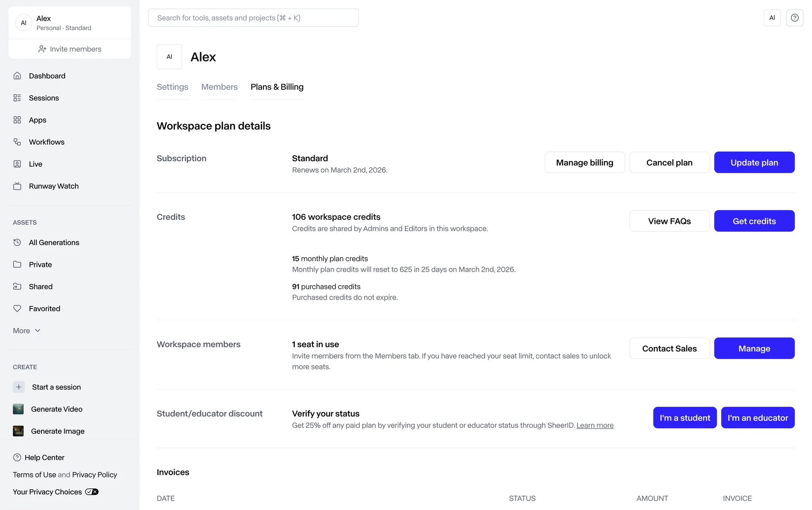Open the Terms of Use link

click(34, 475)
